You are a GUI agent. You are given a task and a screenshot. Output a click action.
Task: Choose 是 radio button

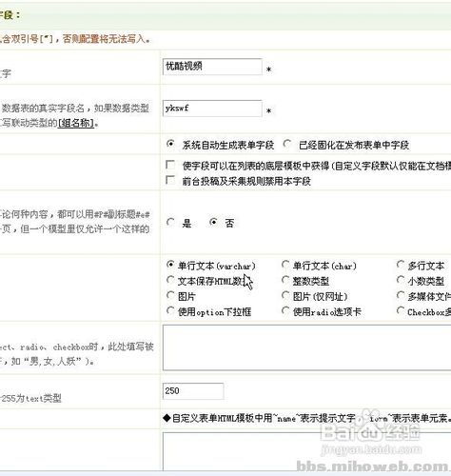[170, 222]
